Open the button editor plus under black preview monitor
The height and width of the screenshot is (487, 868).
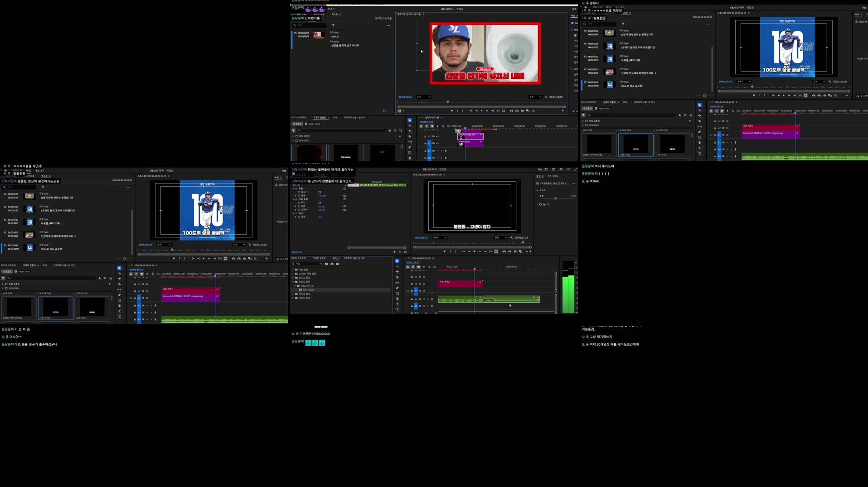click(530, 251)
